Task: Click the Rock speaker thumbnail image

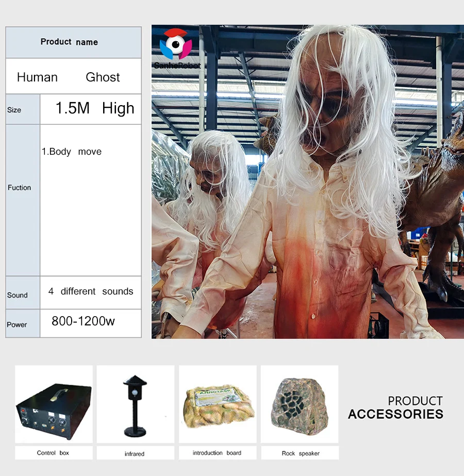Action: [300, 404]
